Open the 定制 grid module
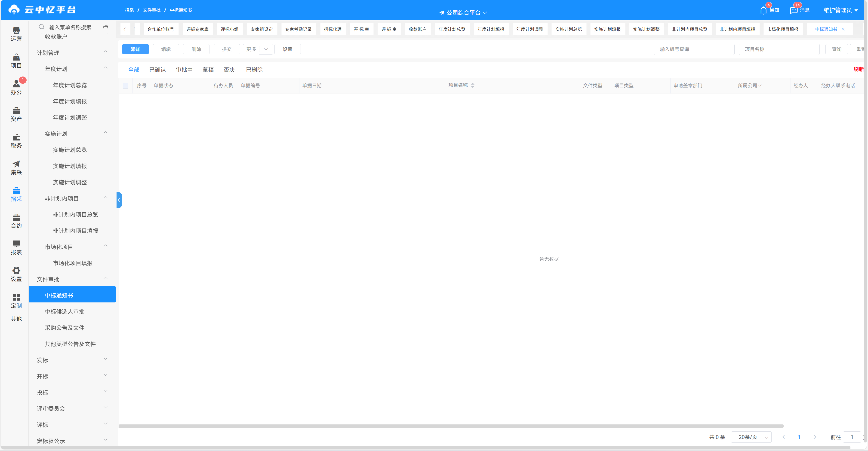The height and width of the screenshot is (451, 868). click(x=16, y=301)
